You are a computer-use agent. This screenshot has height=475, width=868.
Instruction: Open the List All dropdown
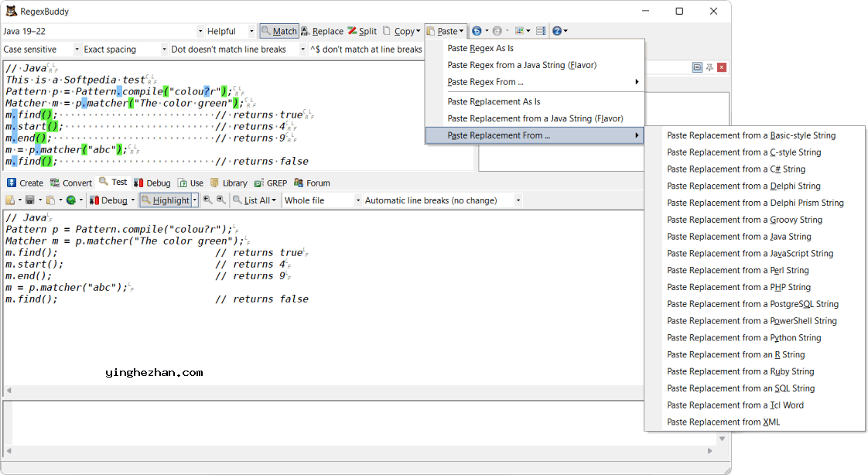254,200
